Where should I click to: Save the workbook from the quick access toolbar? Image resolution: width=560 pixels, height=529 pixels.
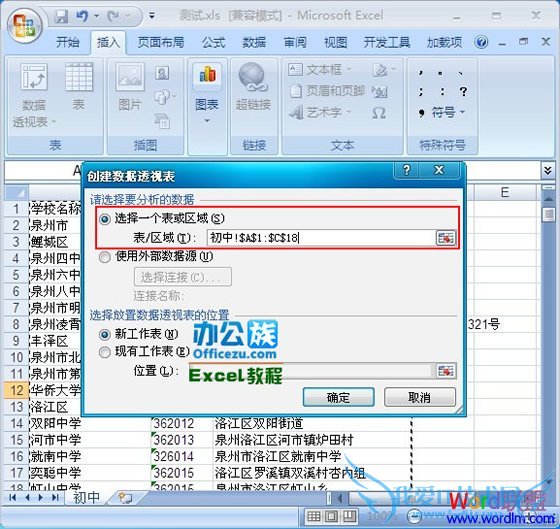pyautogui.click(x=61, y=16)
